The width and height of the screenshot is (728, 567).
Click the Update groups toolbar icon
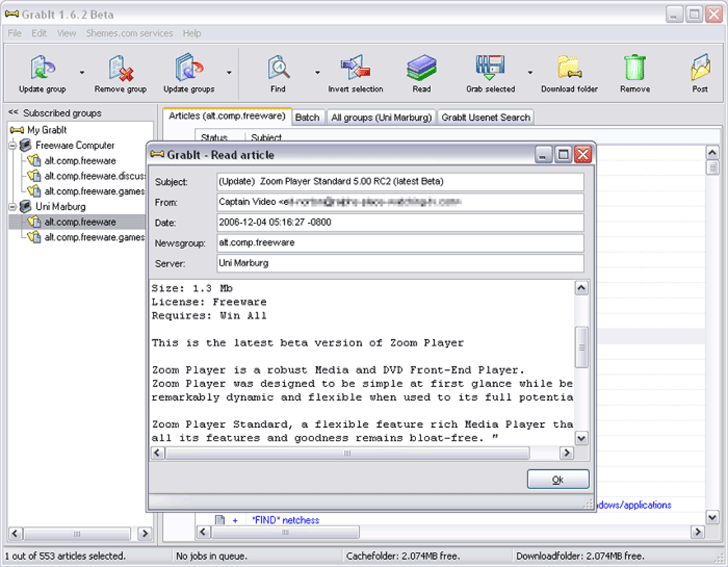189,67
